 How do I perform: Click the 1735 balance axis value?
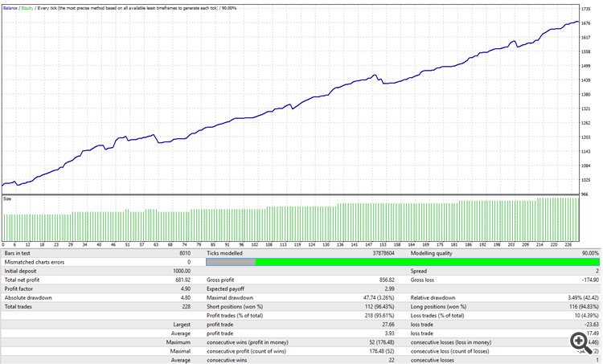[x=585, y=9]
